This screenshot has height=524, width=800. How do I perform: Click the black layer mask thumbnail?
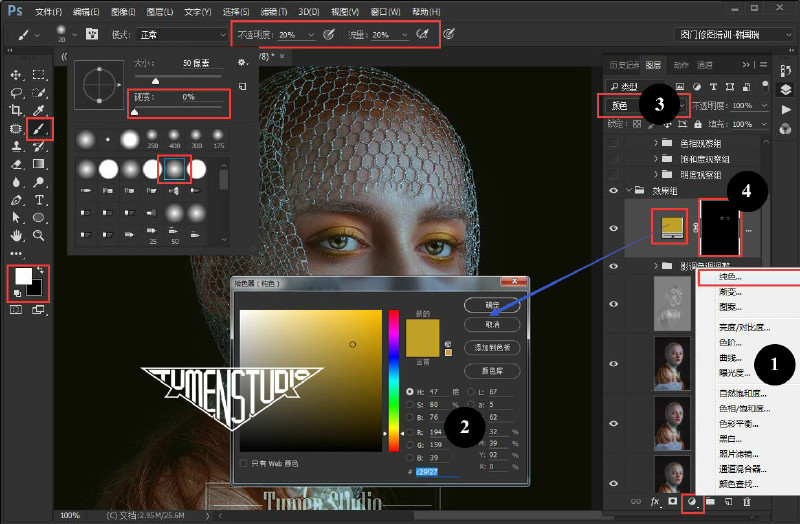tap(719, 228)
